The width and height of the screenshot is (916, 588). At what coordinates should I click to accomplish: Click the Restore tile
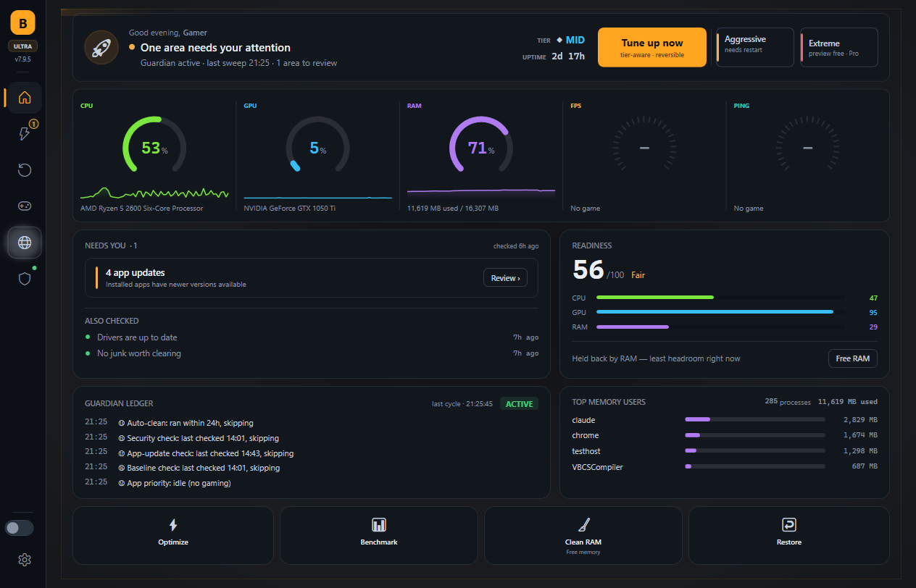(789, 535)
